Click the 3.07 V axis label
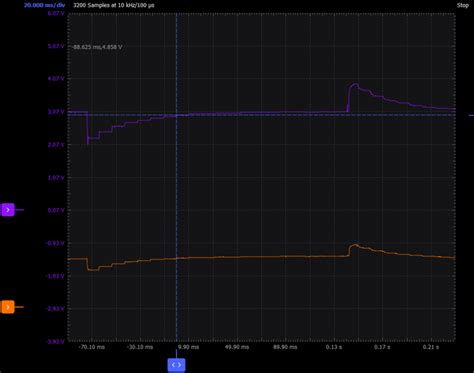The height and width of the screenshot is (373, 474). click(56, 112)
